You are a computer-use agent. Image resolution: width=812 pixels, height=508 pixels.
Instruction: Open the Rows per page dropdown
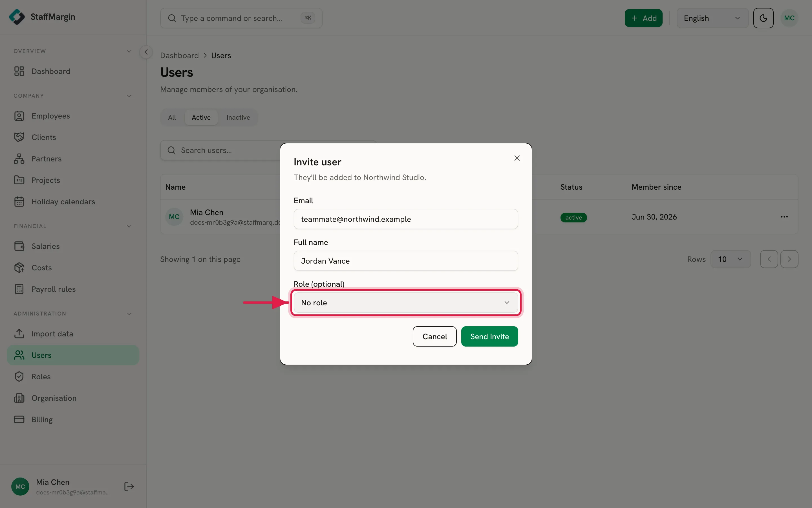[731, 259]
